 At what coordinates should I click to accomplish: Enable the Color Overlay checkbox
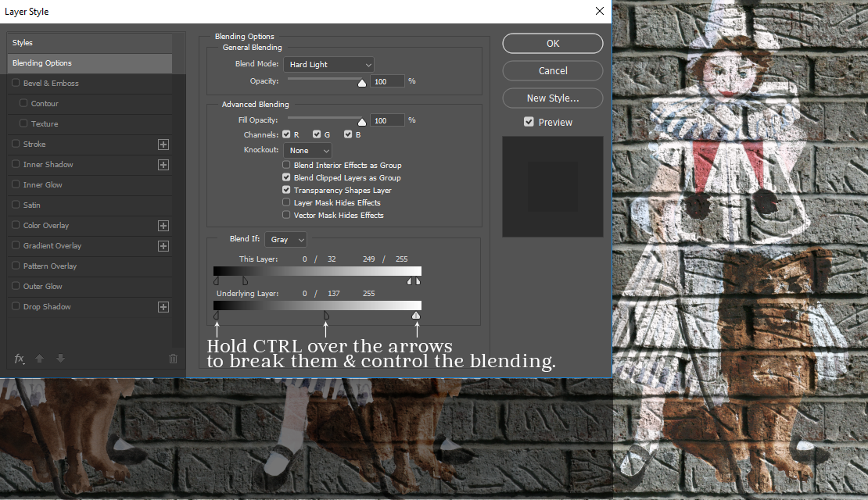16,225
